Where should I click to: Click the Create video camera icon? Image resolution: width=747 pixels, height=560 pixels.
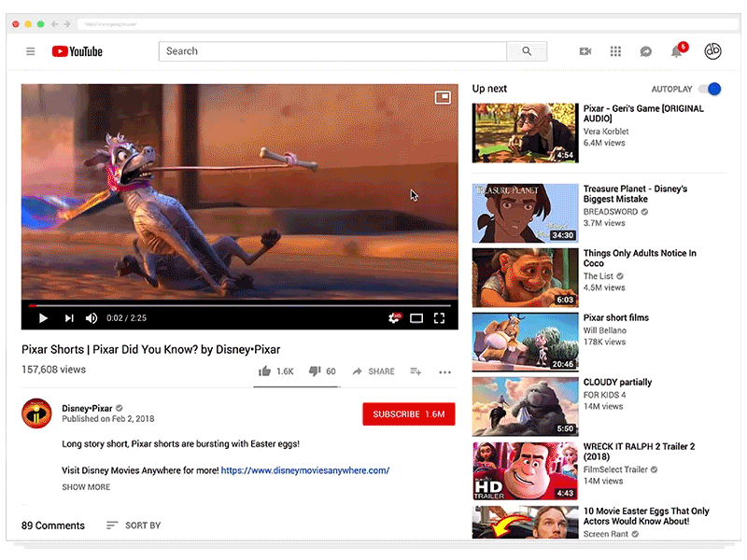(x=585, y=51)
